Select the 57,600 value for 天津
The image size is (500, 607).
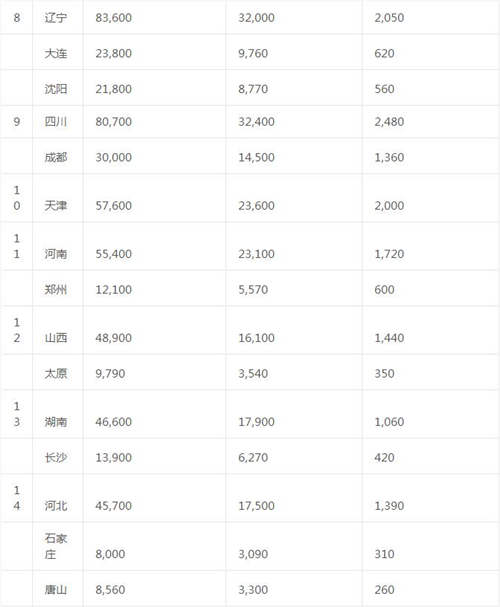[113, 206]
